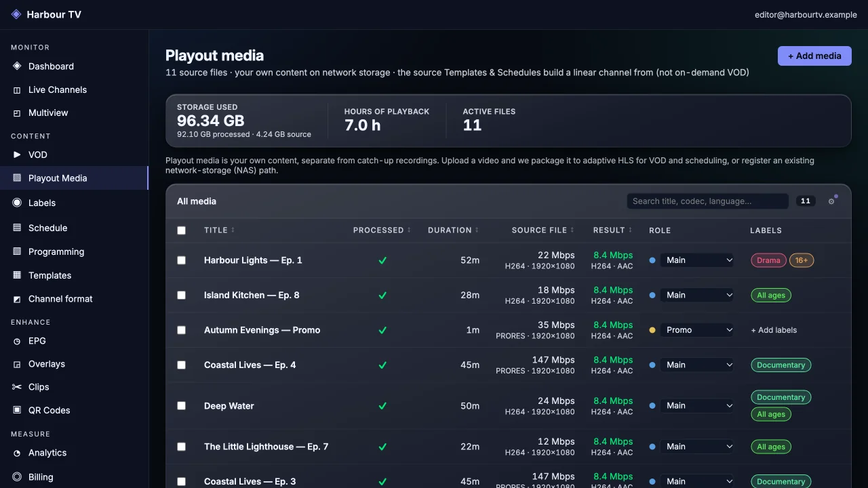Check the Autumn Evenings — Promo row
This screenshot has height=488, width=868.
[x=181, y=330]
